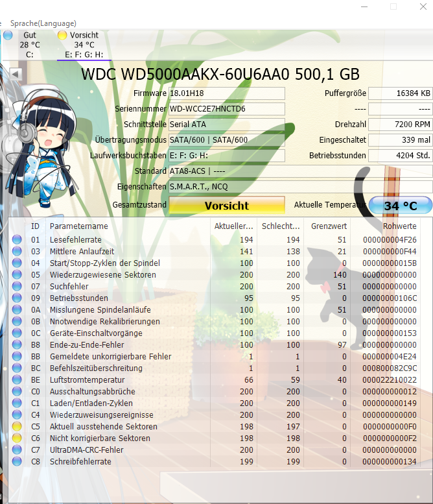Viewport: 433px width, 504px height.
Task: Click the status icon for Lesefehlerrate row
Action: (x=17, y=239)
